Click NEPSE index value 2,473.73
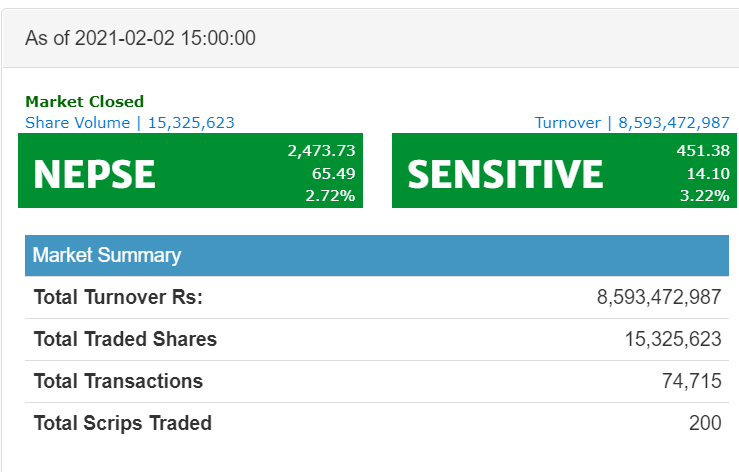This screenshot has width=739, height=472. click(321, 151)
